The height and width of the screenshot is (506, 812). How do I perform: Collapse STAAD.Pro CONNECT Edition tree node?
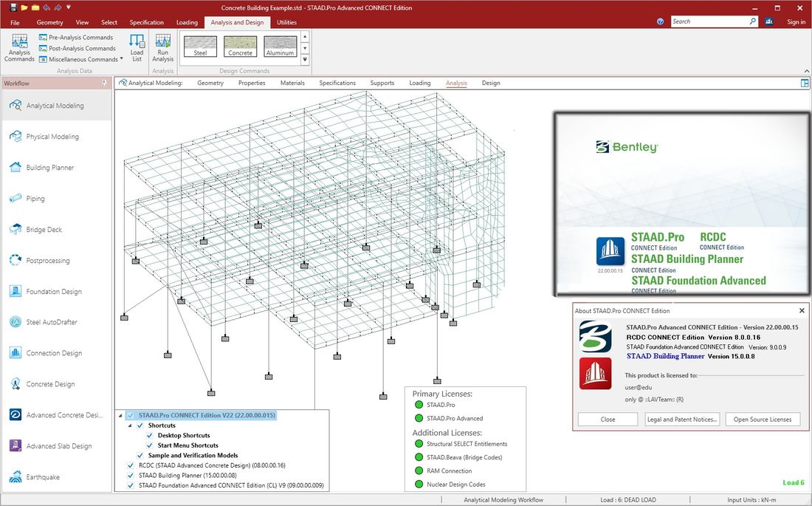120,415
